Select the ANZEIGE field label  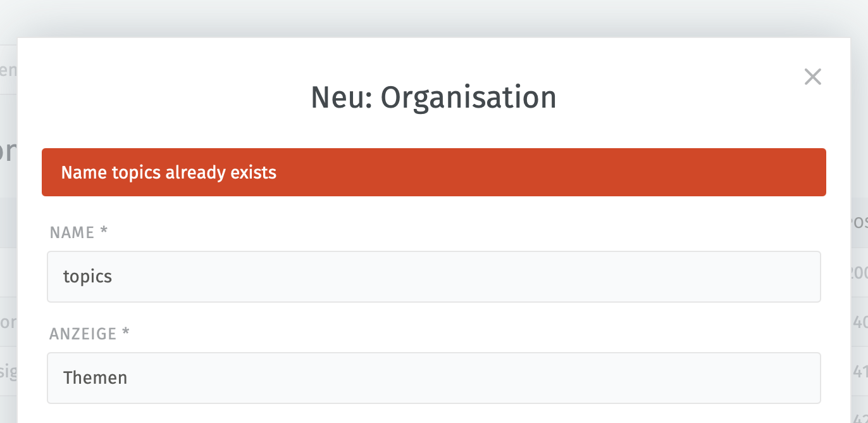pyautogui.click(x=83, y=334)
